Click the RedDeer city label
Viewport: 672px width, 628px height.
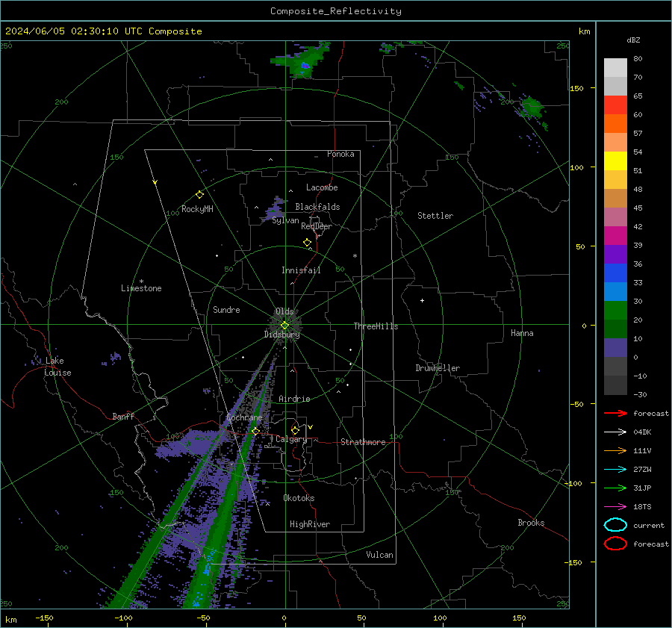(317, 226)
